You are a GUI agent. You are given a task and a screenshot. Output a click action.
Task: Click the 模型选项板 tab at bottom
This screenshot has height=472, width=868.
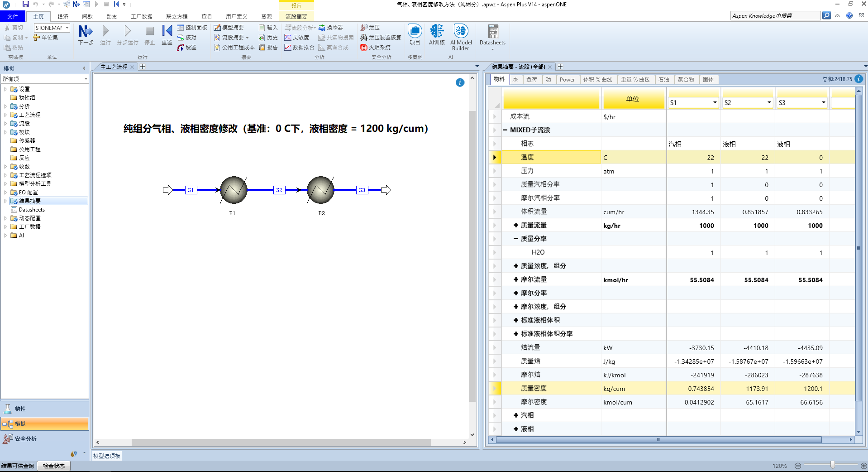tap(107, 456)
